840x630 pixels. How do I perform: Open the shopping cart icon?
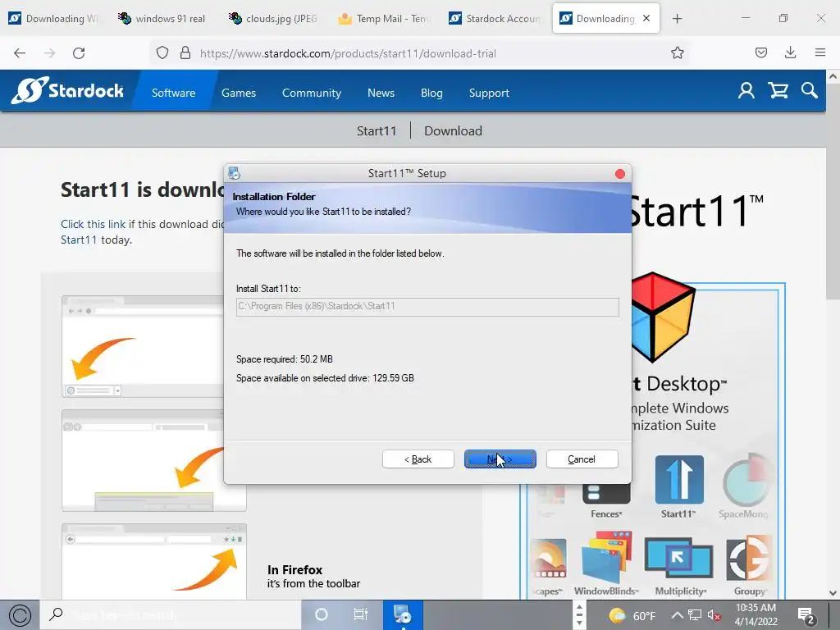778,90
